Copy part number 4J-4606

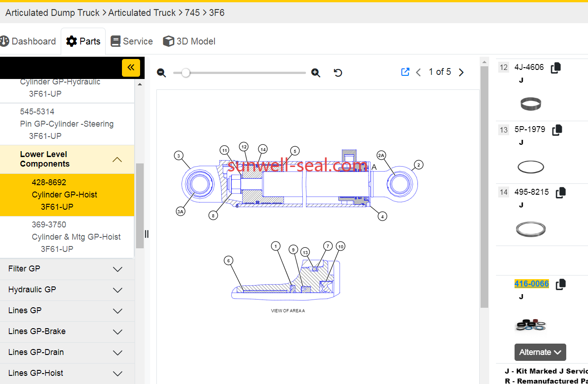click(555, 68)
